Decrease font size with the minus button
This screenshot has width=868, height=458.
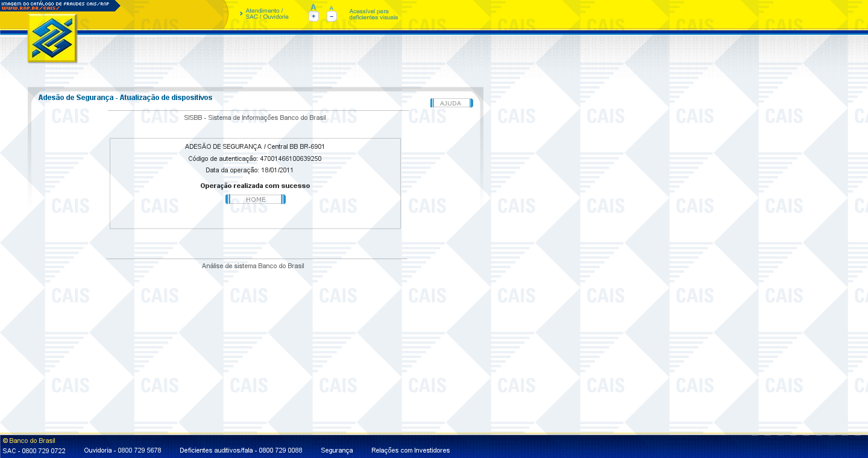tap(332, 16)
